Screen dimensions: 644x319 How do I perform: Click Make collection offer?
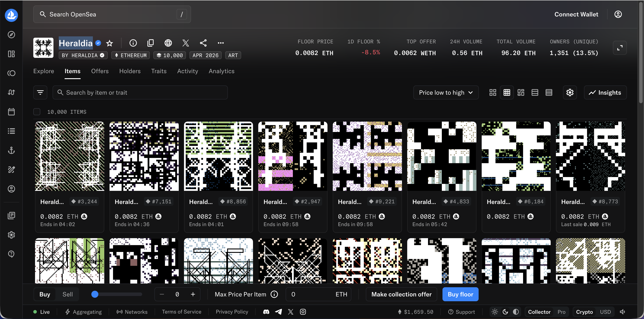click(401, 294)
